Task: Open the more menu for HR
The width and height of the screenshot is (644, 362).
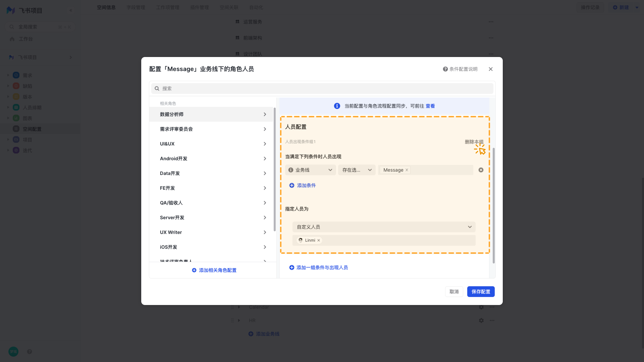Action: (x=492, y=320)
